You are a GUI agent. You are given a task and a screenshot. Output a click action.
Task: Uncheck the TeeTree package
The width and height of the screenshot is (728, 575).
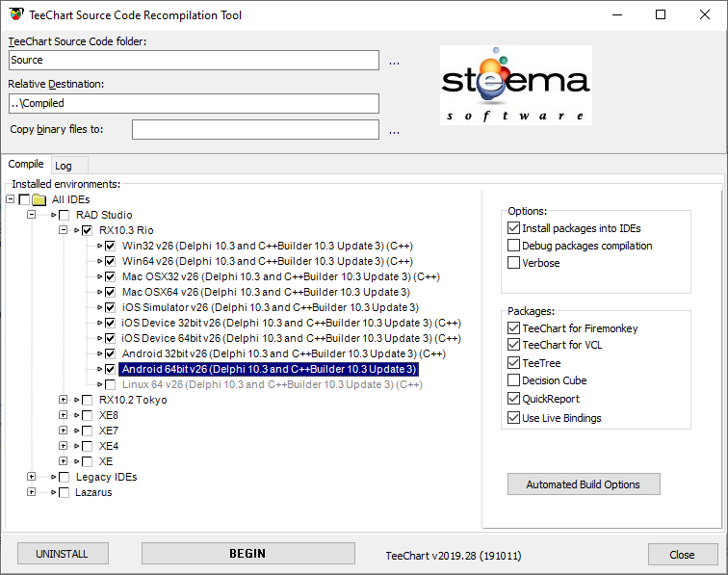(x=513, y=363)
